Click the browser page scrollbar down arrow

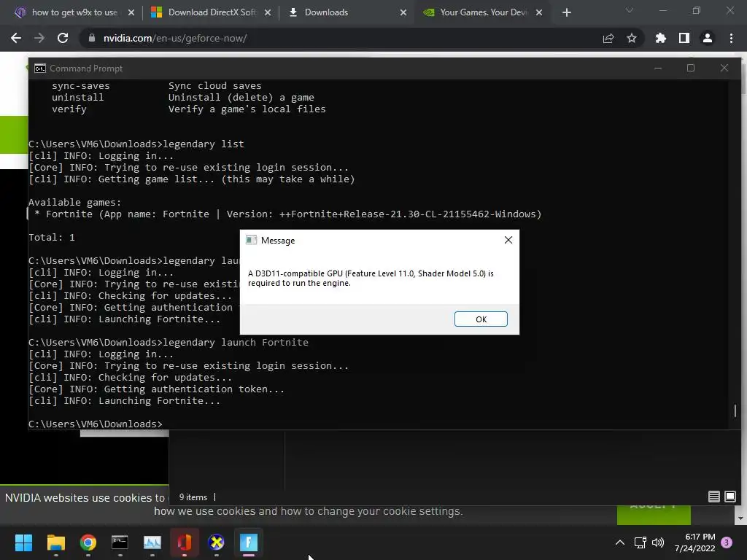pos(740,518)
